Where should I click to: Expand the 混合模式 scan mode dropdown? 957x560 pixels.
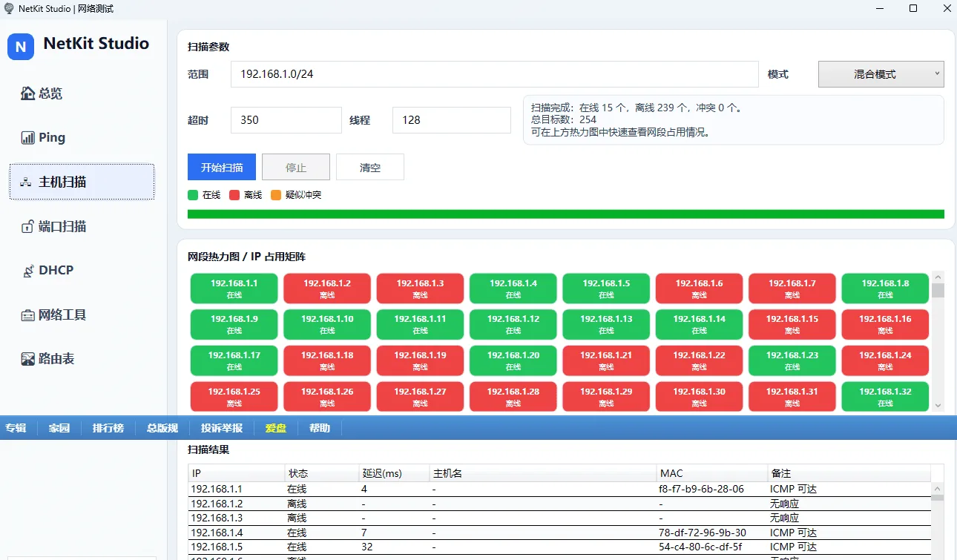[x=881, y=74]
